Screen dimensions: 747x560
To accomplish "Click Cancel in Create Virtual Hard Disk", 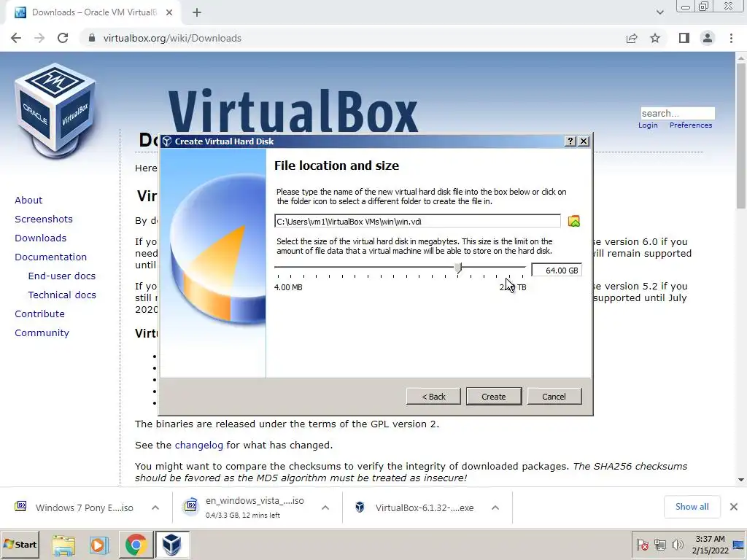I will [x=554, y=397].
